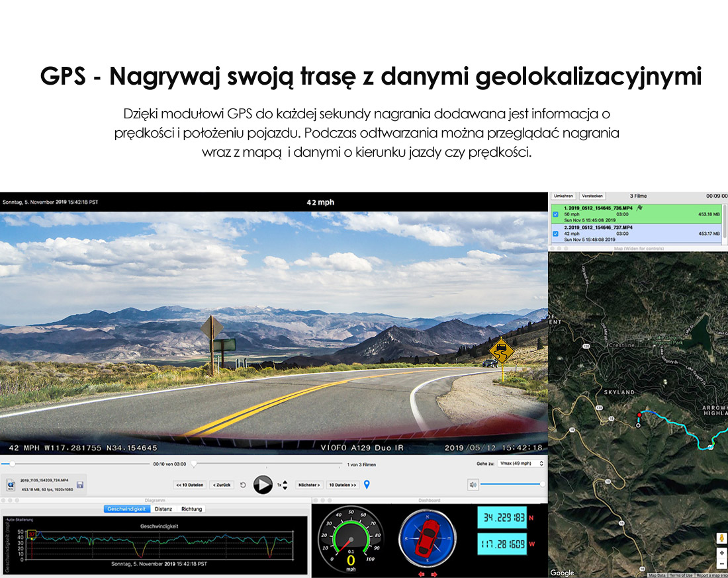Click the replay circular arrow icon
Image resolution: width=728 pixels, height=578 pixels.
[243, 485]
